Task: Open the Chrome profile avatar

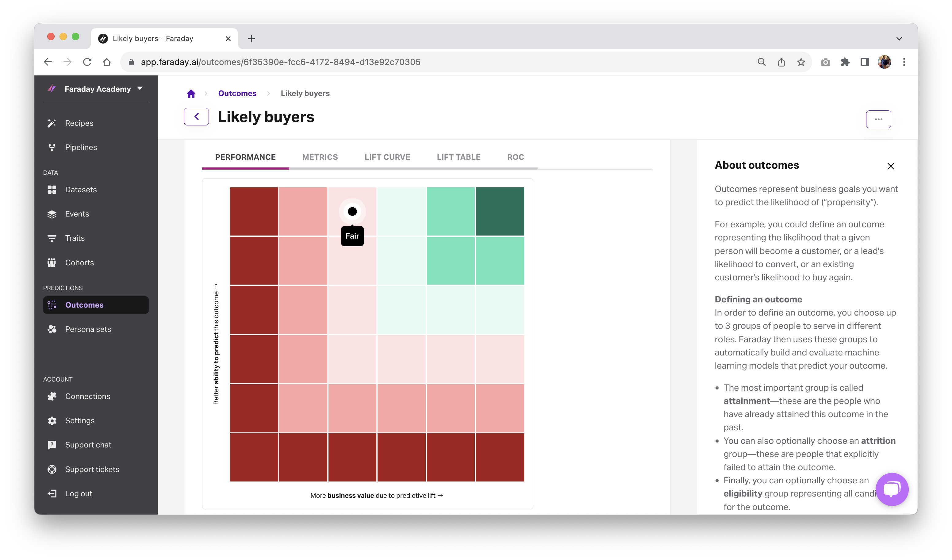Action: click(x=885, y=62)
